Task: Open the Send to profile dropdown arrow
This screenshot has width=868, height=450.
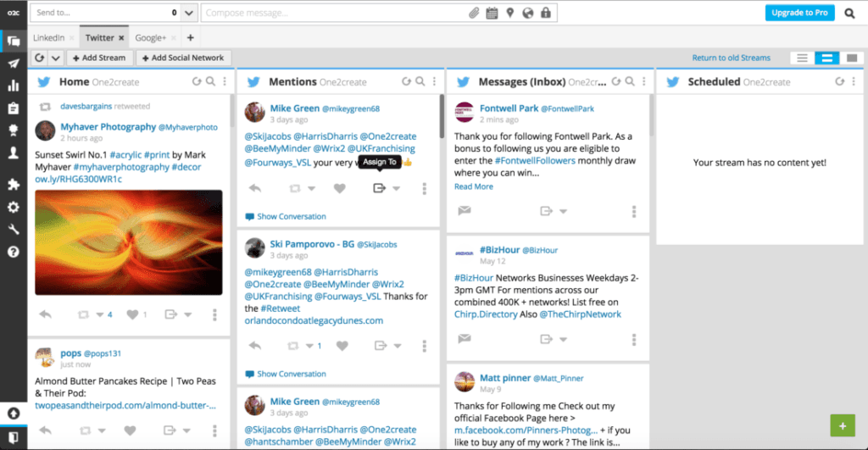Action: (189, 13)
